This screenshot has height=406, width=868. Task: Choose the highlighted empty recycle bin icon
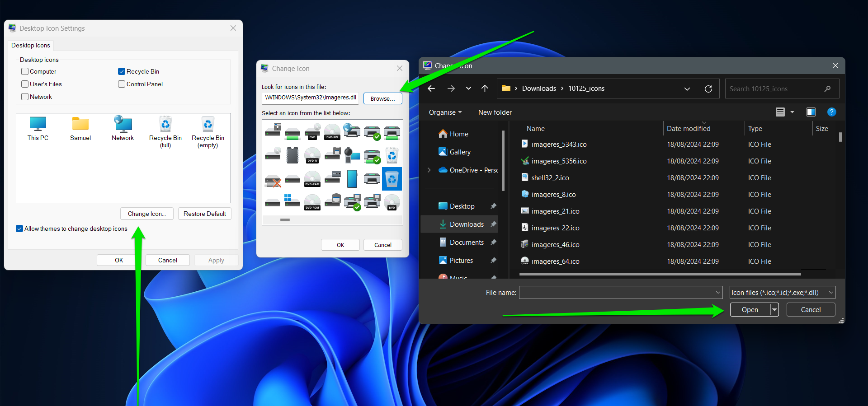point(392,178)
